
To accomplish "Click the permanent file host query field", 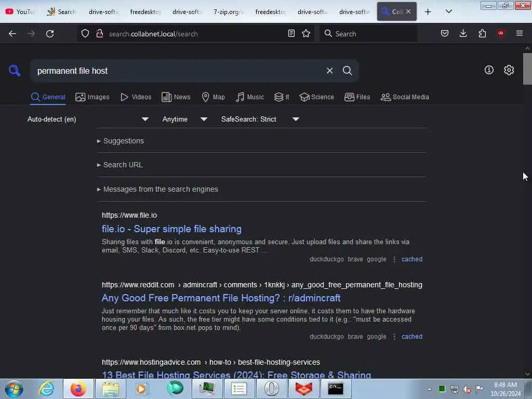I will click(177, 71).
